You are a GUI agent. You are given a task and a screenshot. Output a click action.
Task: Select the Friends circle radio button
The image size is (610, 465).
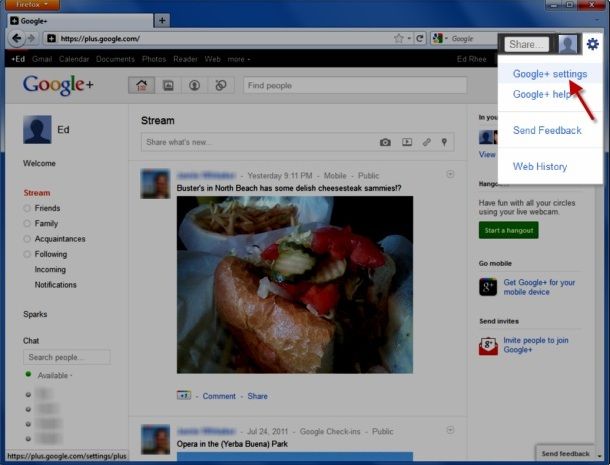pos(27,208)
